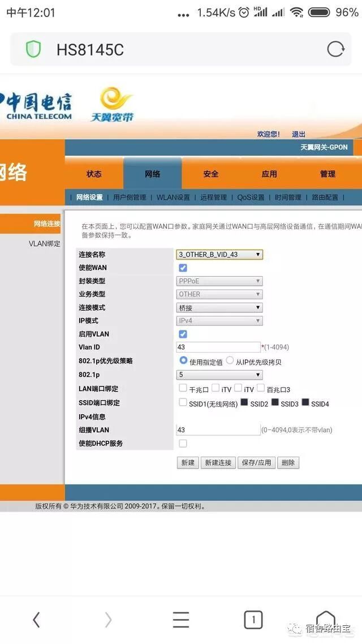Toggle the 启用VLAN checkbox
This screenshot has width=362, height=644.
pos(183,334)
